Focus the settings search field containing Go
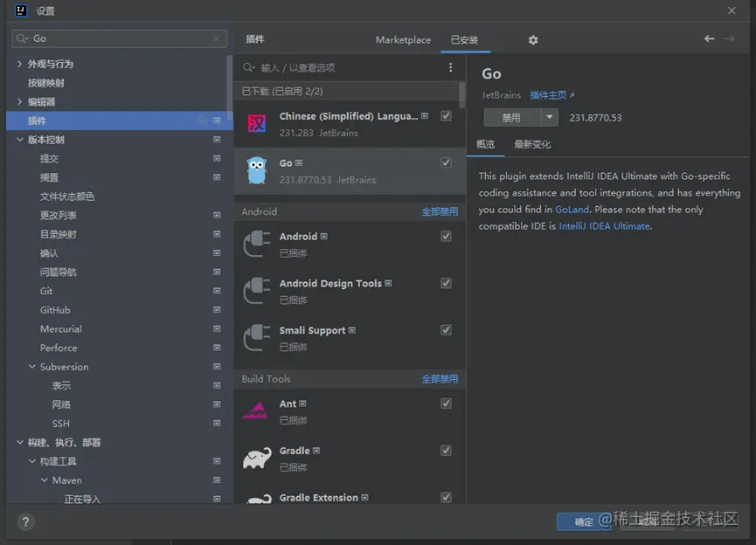 [119, 38]
